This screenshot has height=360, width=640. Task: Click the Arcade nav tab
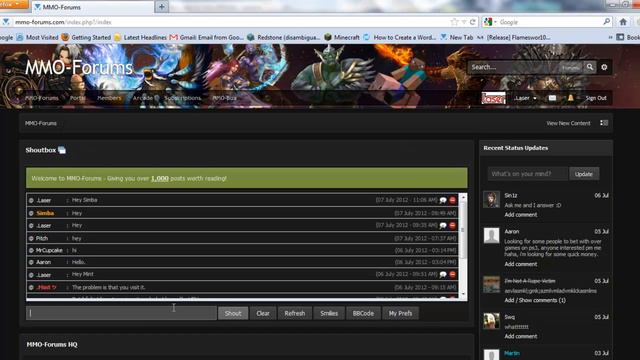pos(142,98)
